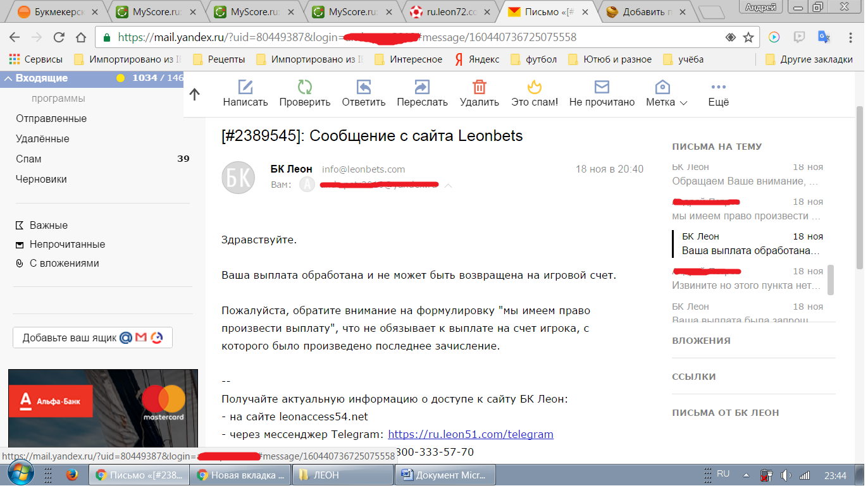Open the Черновики folder
The width and height of the screenshot is (868, 493).
coord(41,180)
